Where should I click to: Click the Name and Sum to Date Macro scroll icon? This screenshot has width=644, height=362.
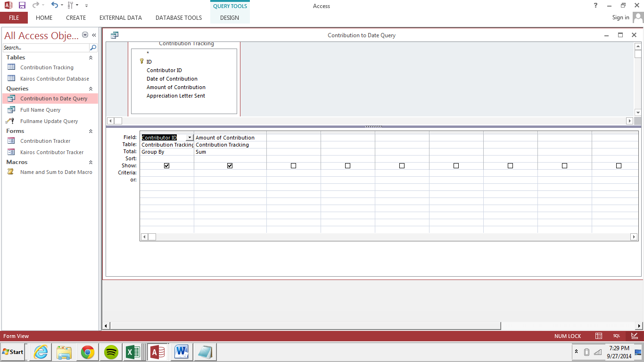coord(10,172)
